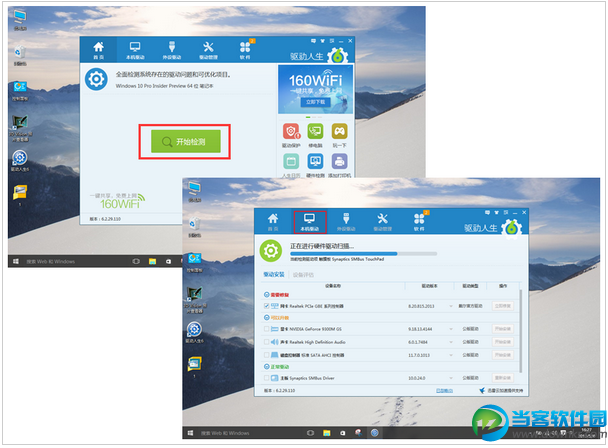This screenshot has height=448, width=608.
Task: Click 控制面板 icon on upper desktop
Action: coord(20,91)
